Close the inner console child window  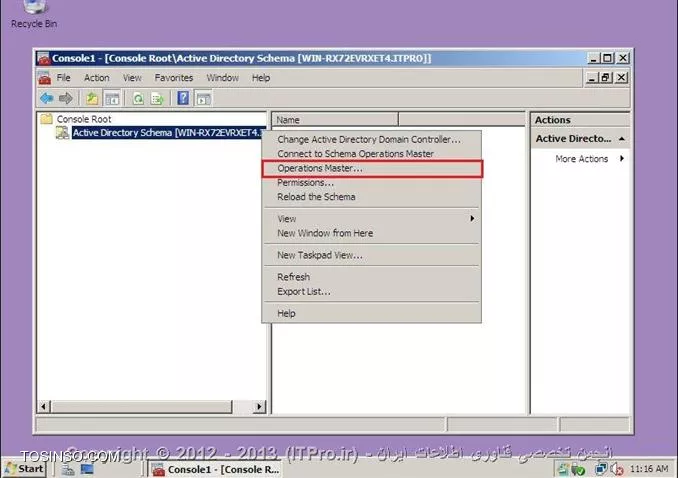click(x=621, y=78)
